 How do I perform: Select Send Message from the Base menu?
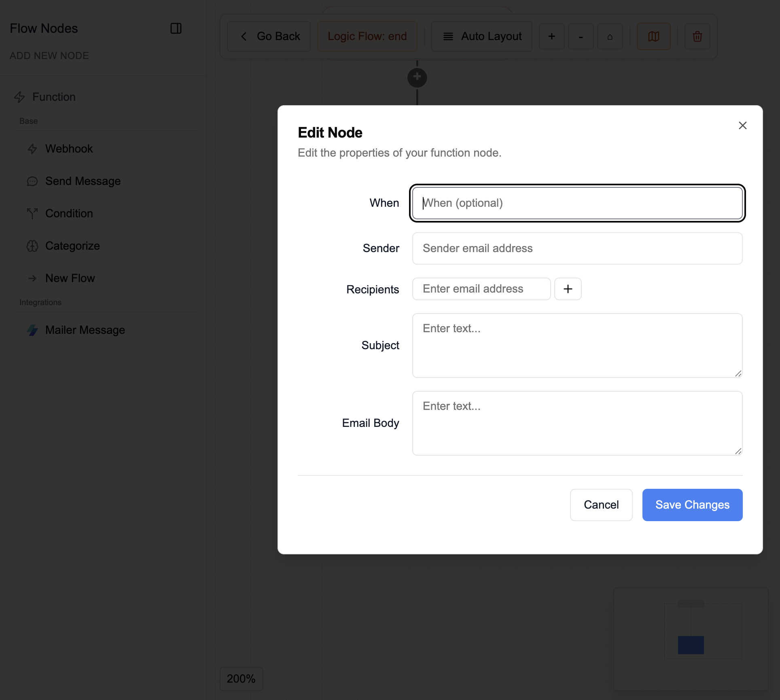(83, 181)
